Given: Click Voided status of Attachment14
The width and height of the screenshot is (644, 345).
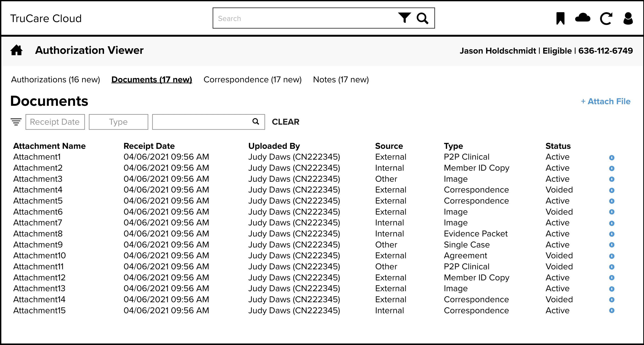Looking at the screenshot, I should [559, 299].
